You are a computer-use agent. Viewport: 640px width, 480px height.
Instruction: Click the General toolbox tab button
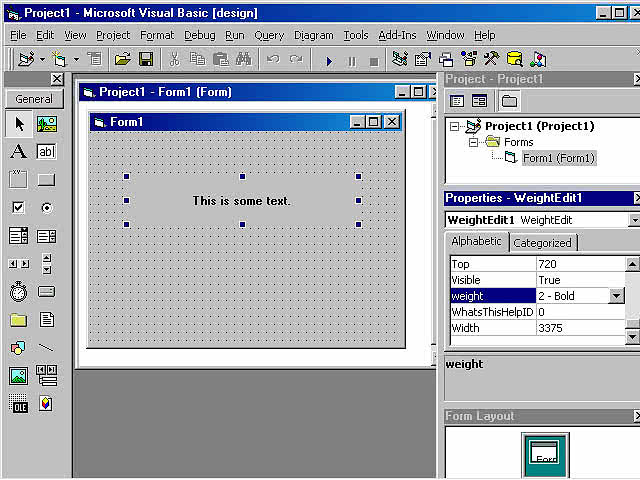coord(34,99)
